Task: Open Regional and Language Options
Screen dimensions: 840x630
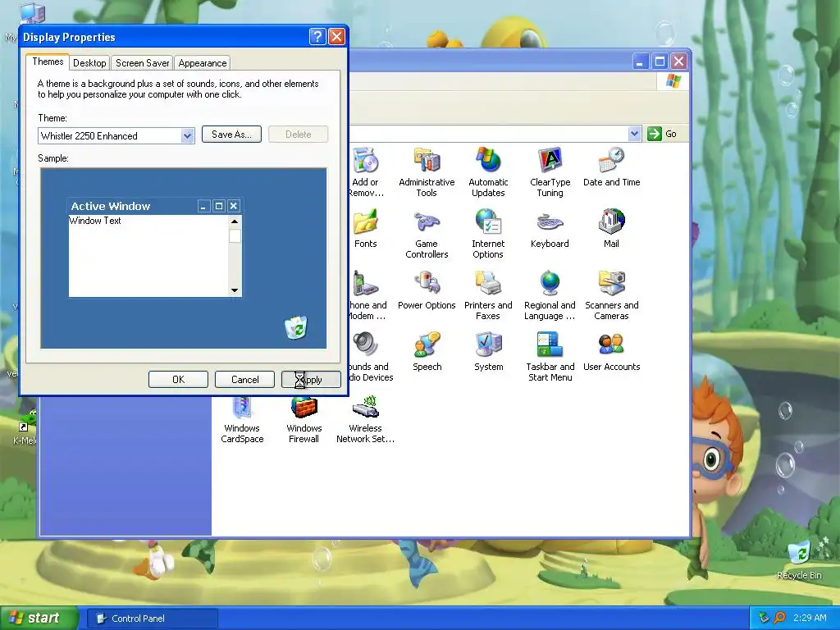Action: click(x=550, y=284)
